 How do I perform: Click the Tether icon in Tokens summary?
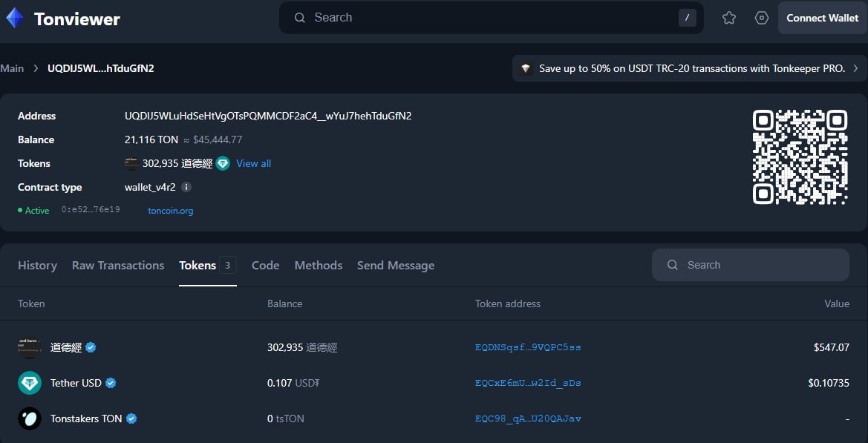pyautogui.click(x=223, y=163)
